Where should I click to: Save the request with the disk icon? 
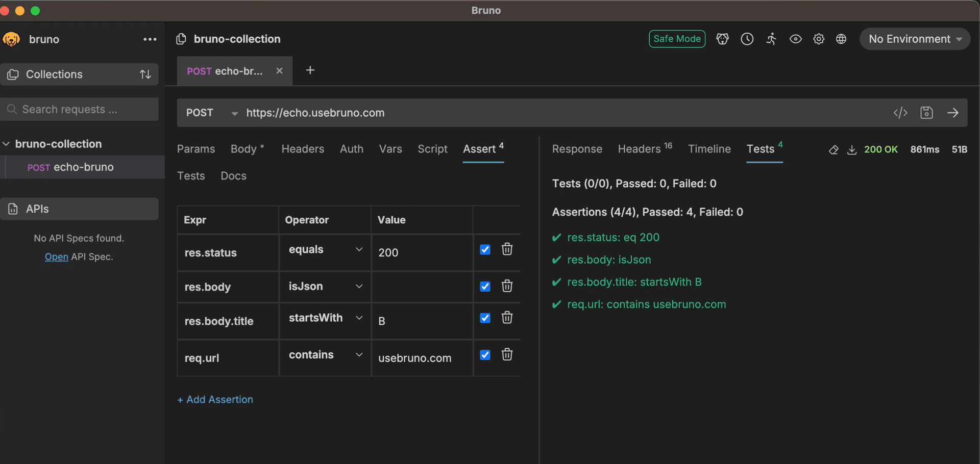click(926, 113)
